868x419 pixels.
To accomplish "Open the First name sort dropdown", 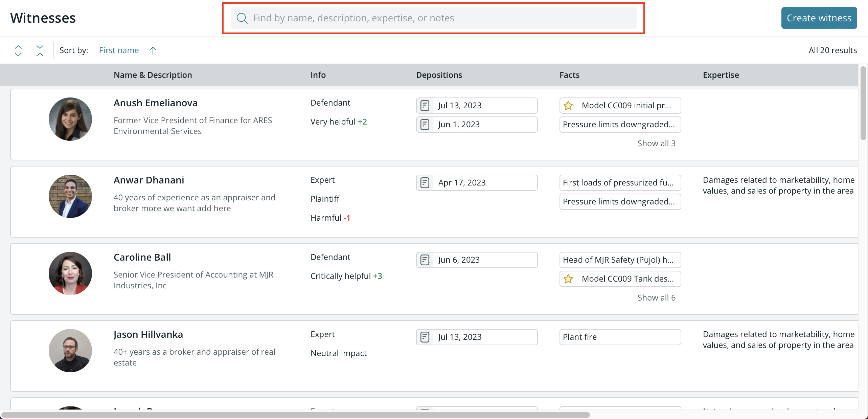I will coord(119,50).
